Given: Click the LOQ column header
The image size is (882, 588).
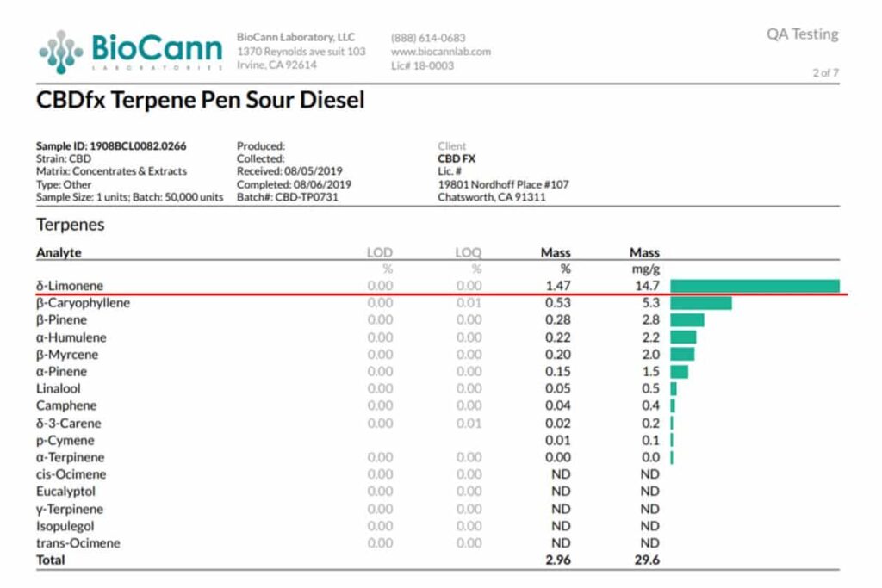Looking at the screenshot, I should coord(469,252).
